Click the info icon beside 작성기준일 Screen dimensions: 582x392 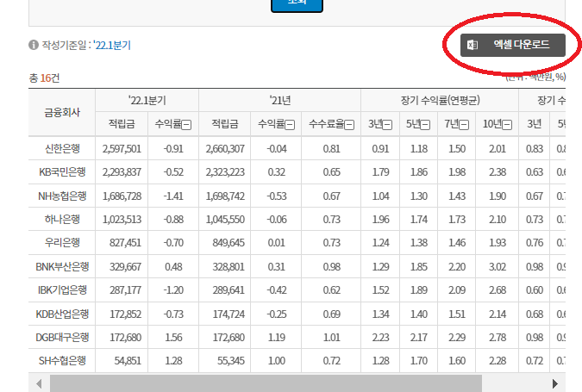click(x=34, y=45)
